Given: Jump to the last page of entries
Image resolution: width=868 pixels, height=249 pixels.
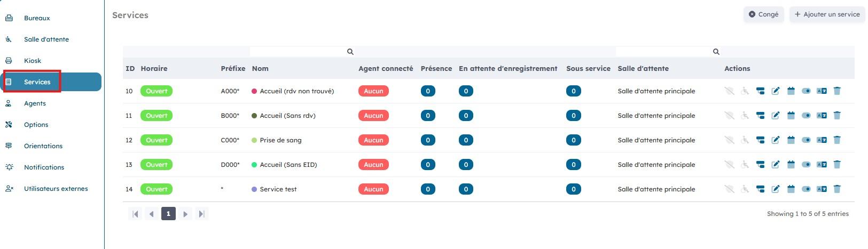Looking at the screenshot, I should (x=201, y=214).
